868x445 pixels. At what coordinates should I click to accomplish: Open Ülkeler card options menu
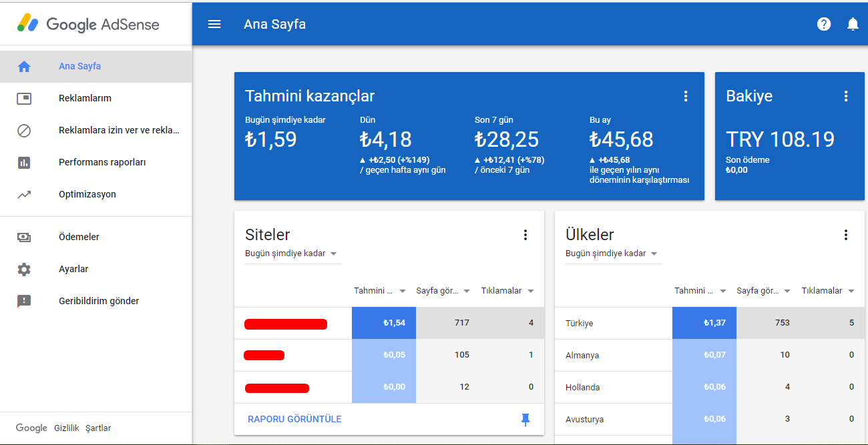(x=846, y=235)
